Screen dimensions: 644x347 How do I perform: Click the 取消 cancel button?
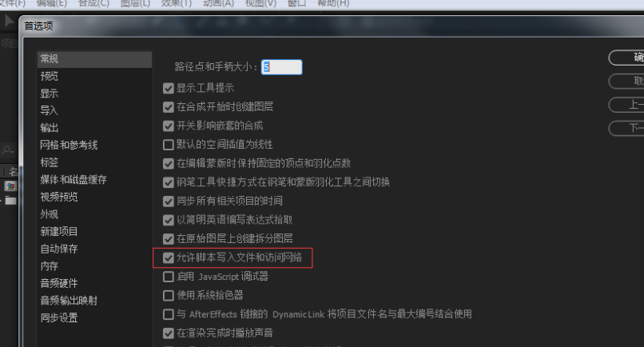pyautogui.click(x=626, y=82)
